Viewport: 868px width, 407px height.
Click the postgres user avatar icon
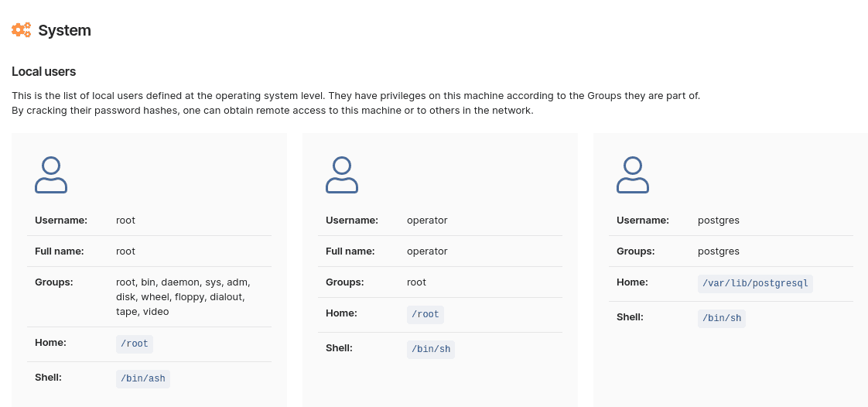pos(633,175)
